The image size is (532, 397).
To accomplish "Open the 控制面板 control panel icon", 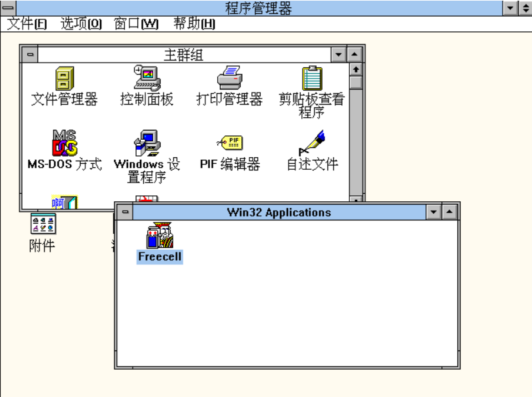I will click(147, 79).
